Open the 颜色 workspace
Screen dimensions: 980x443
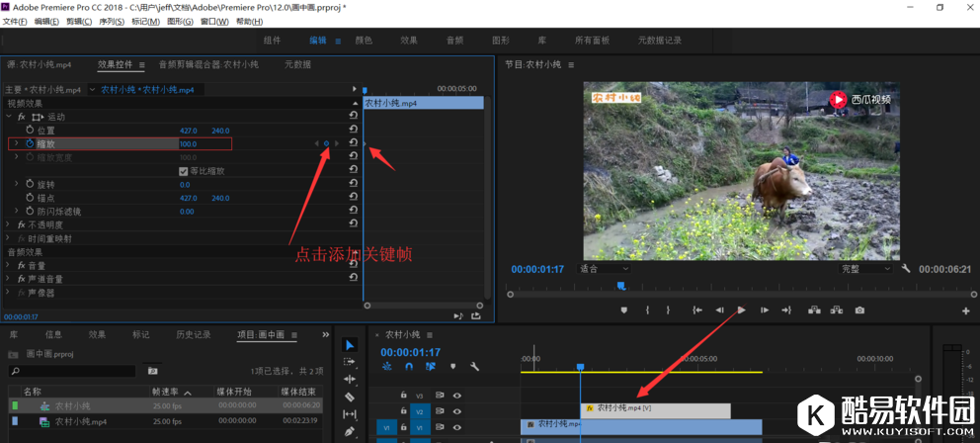364,41
